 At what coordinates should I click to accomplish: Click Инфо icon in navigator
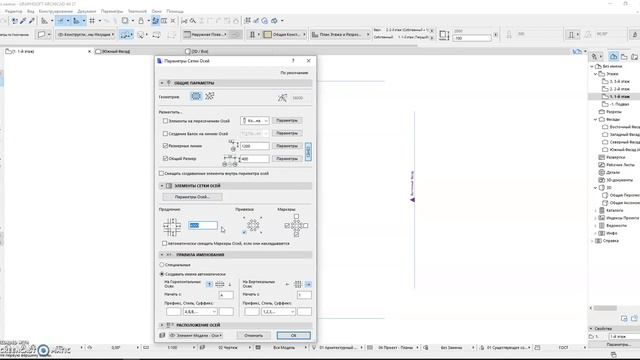pyautogui.click(x=602, y=233)
